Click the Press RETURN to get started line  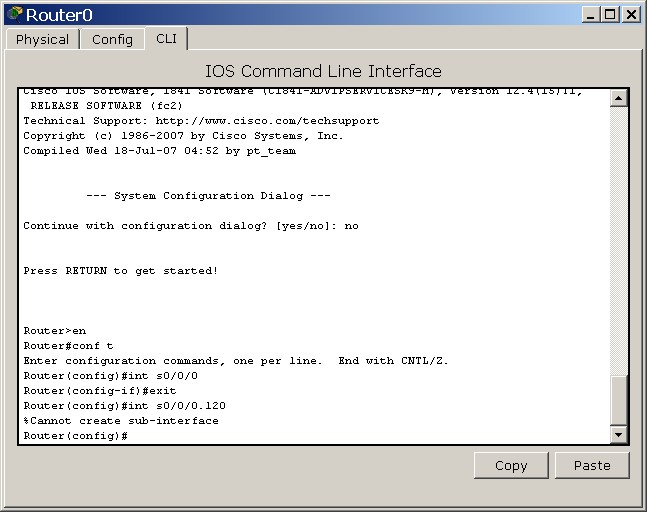(x=120, y=271)
